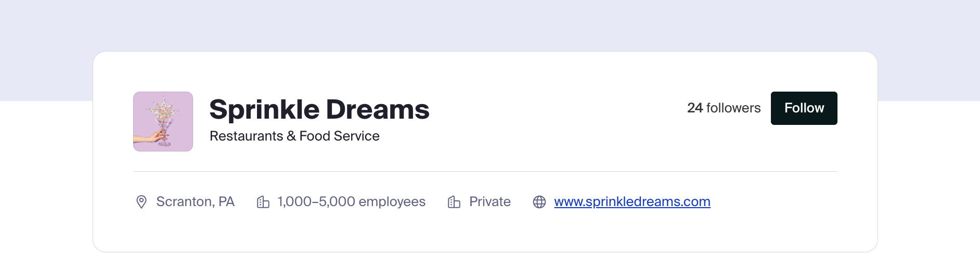Viewport: 980px width, 280px height.
Task: Select the Sprinkle Dreams company heading
Action: (x=319, y=109)
